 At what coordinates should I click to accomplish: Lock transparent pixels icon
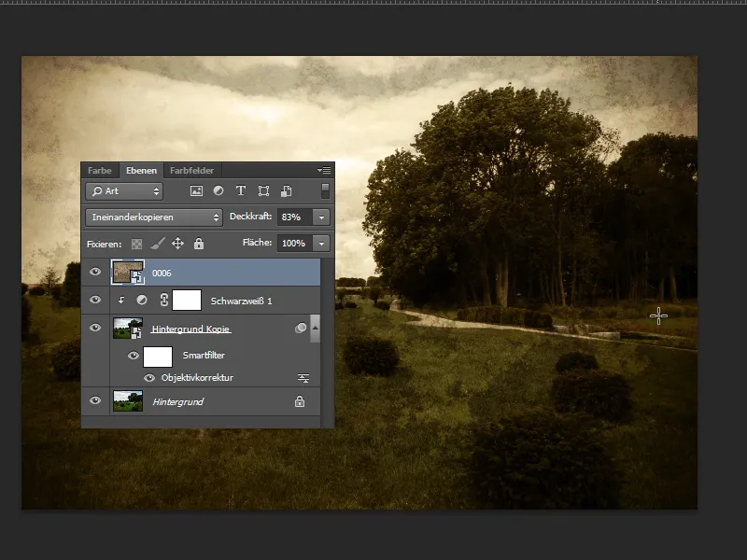(136, 244)
